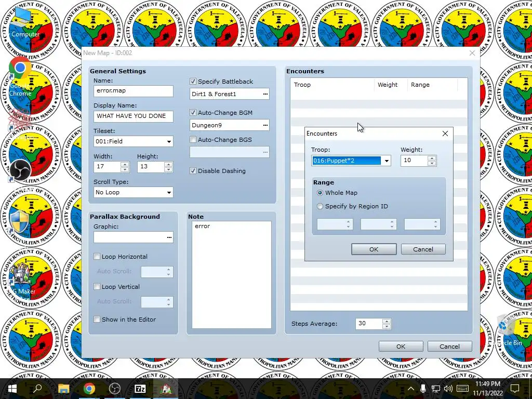
Task: Open the shield security desktop shortcut
Action: (x=19, y=222)
